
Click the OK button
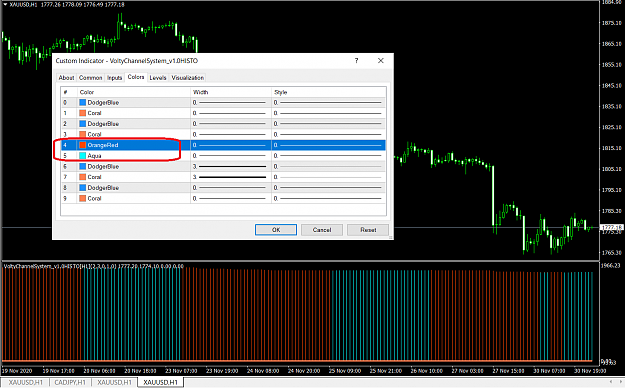tap(276, 230)
